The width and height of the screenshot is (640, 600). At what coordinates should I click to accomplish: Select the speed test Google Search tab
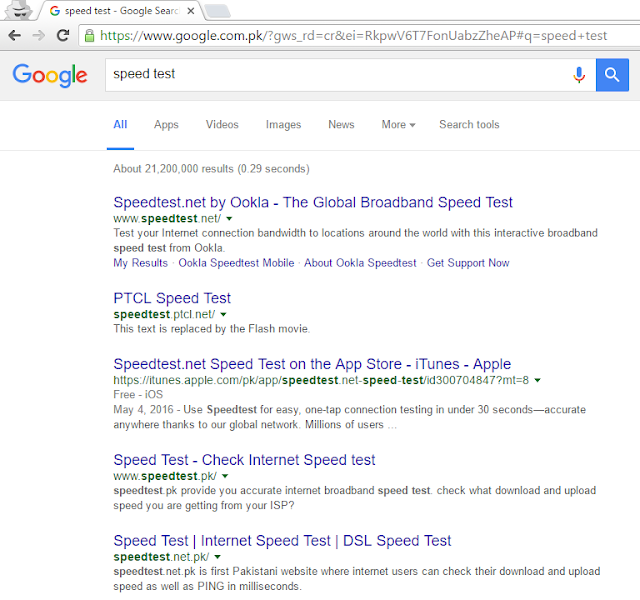[121, 11]
